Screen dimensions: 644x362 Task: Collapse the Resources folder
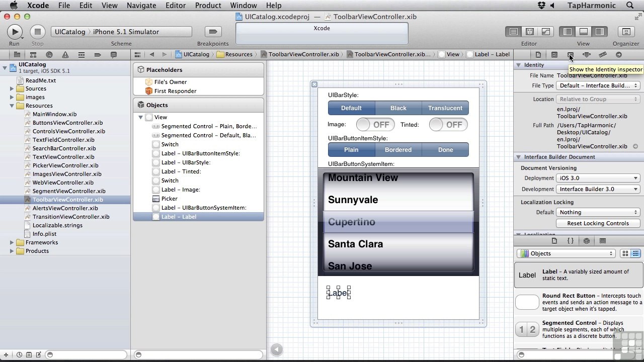pos(12,106)
